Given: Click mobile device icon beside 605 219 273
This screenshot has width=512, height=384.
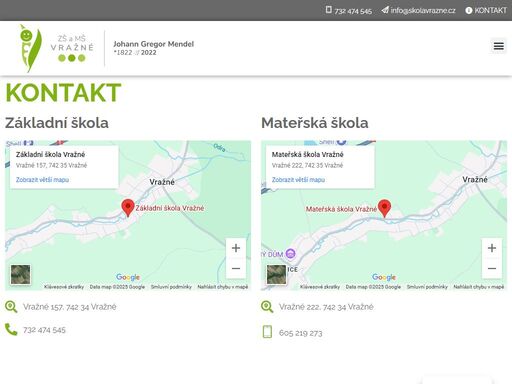Looking at the screenshot, I should (267, 332).
